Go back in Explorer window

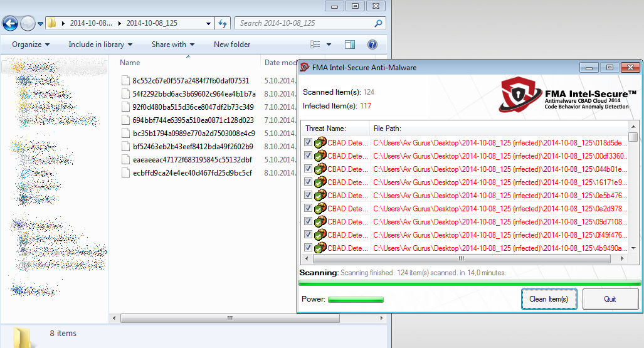click(x=10, y=23)
